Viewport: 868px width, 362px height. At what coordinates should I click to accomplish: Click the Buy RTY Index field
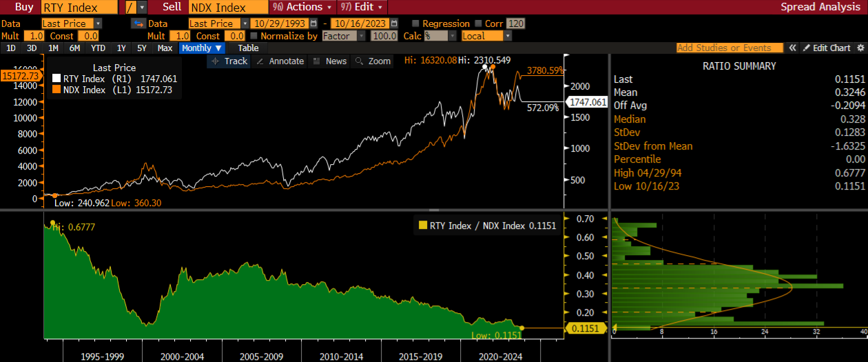click(x=79, y=8)
